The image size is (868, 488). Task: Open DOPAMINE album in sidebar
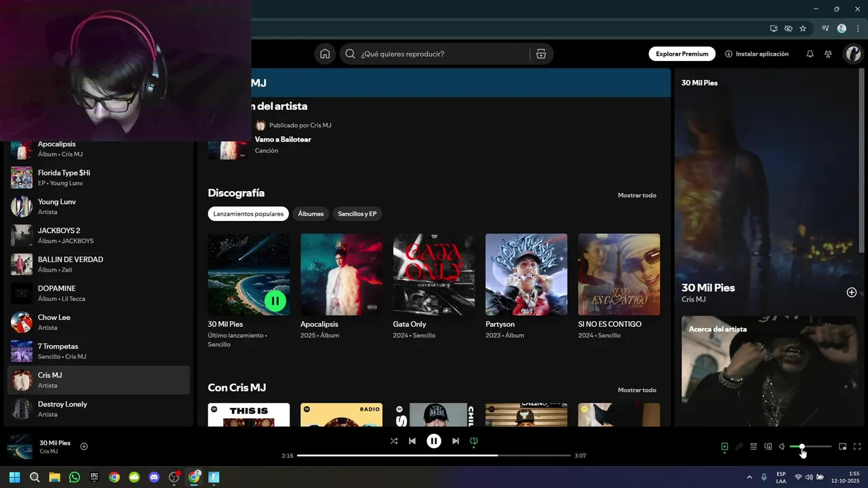click(x=98, y=293)
